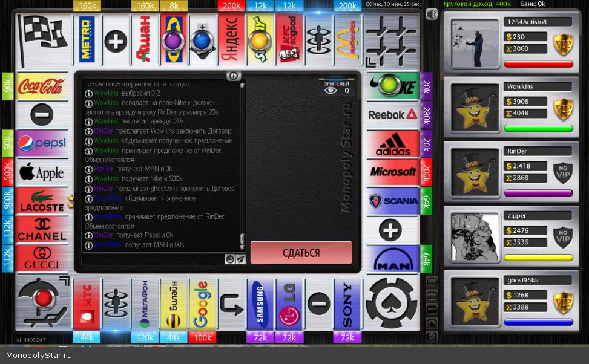Click the Билайн board tile

pyautogui.click(x=174, y=304)
